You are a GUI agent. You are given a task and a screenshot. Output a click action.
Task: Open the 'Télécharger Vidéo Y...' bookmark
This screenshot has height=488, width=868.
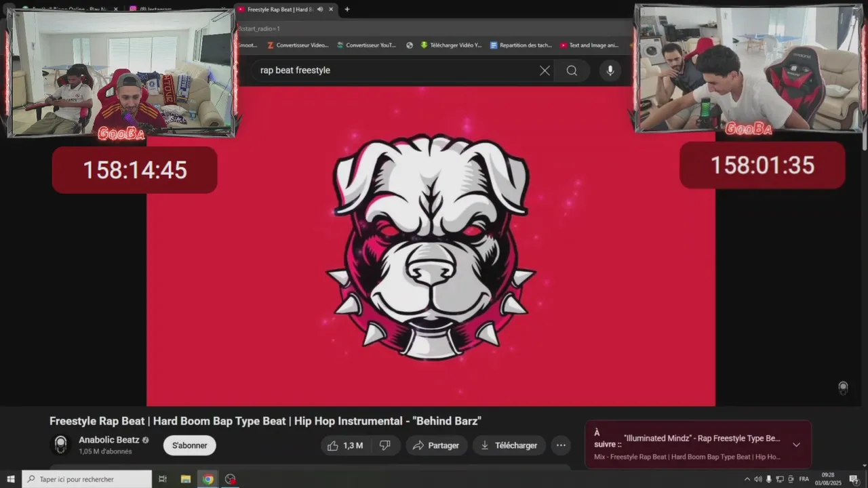[451, 45]
